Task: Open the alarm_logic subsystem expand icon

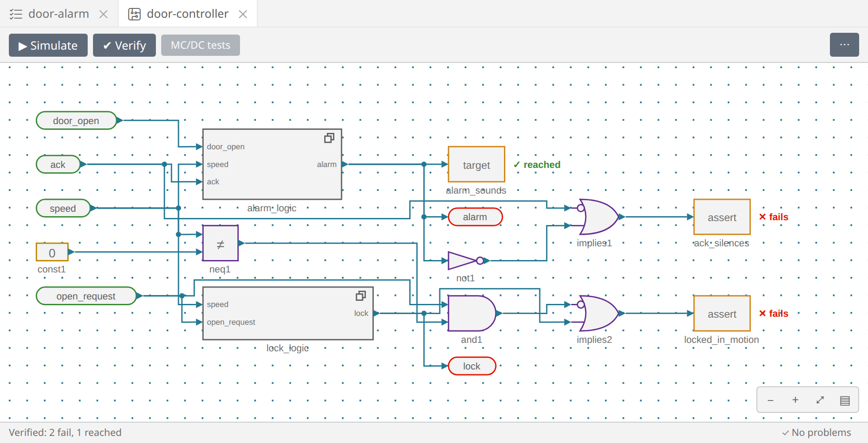Action: (329, 138)
